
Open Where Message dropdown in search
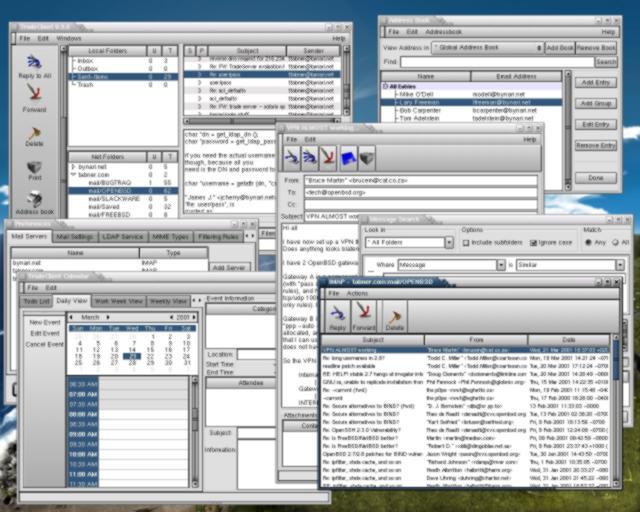[501, 265]
